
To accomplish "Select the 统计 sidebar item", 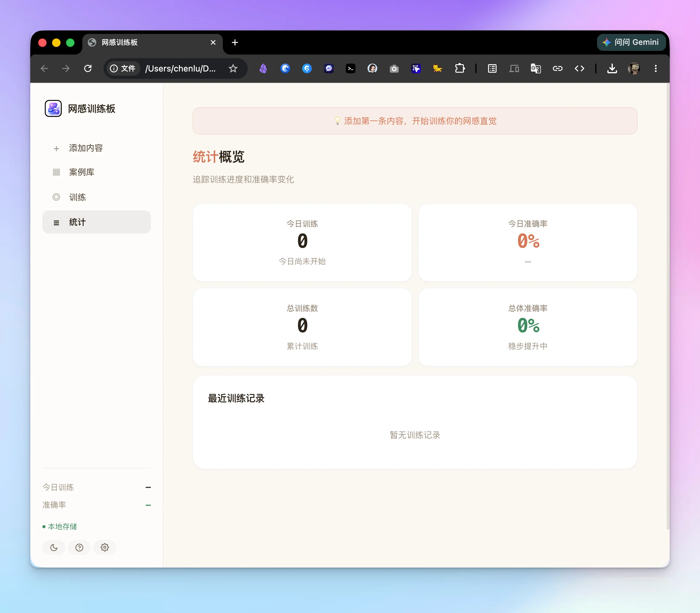I will pyautogui.click(x=97, y=222).
